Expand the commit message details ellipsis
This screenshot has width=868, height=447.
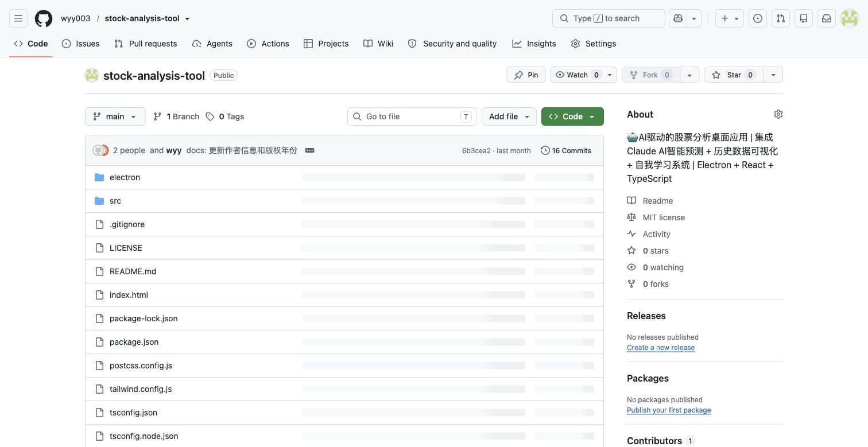pyautogui.click(x=309, y=150)
